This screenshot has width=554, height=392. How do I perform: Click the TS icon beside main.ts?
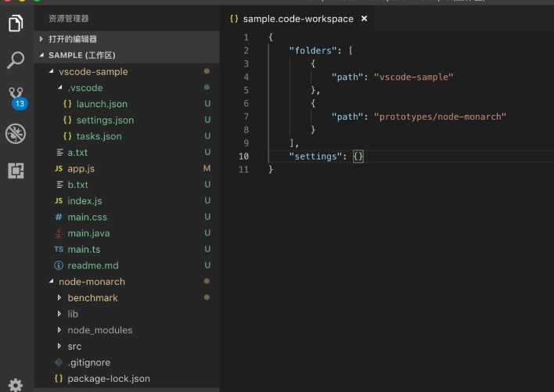[59, 250]
